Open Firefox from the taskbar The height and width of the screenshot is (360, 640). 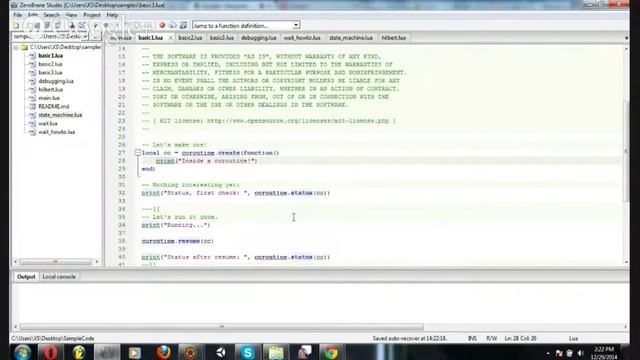pos(164,352)
